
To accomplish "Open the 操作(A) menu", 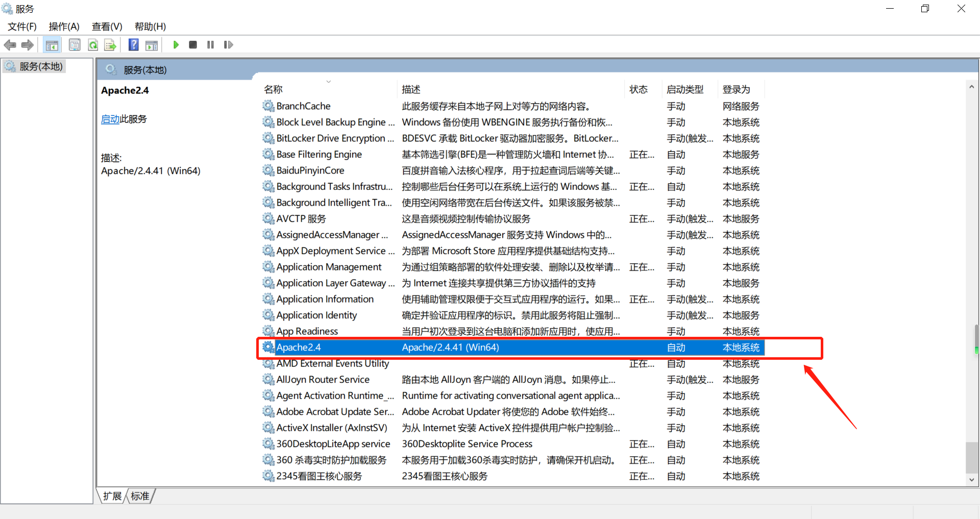I will (x=64, y=27).
